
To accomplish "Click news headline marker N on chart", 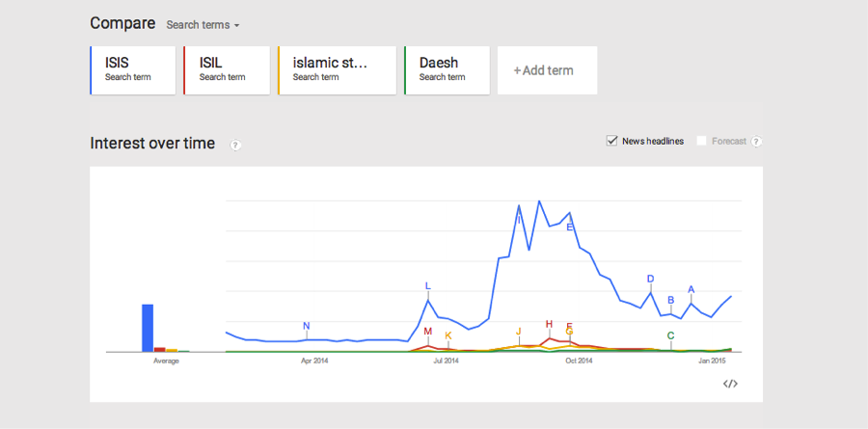I will (307, 326).
